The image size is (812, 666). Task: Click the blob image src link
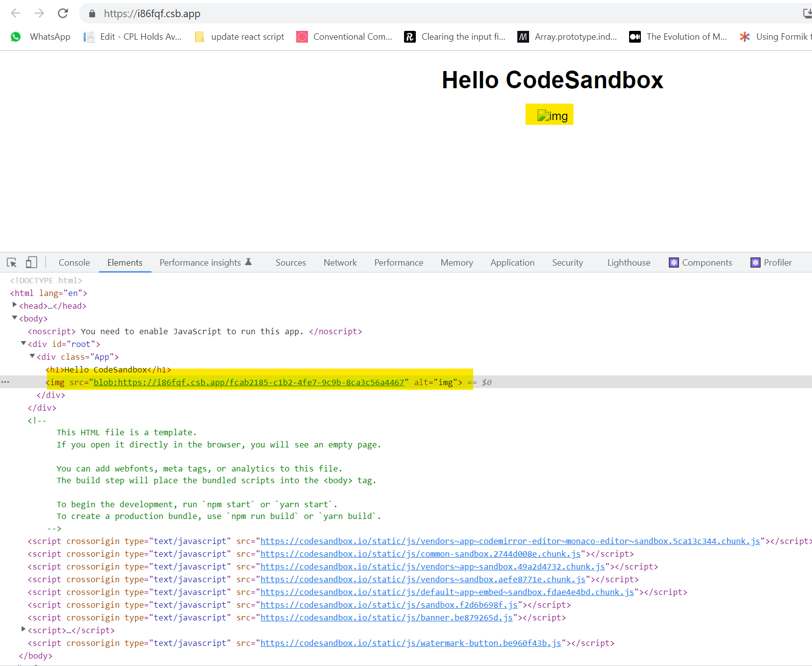click(249, 382)
